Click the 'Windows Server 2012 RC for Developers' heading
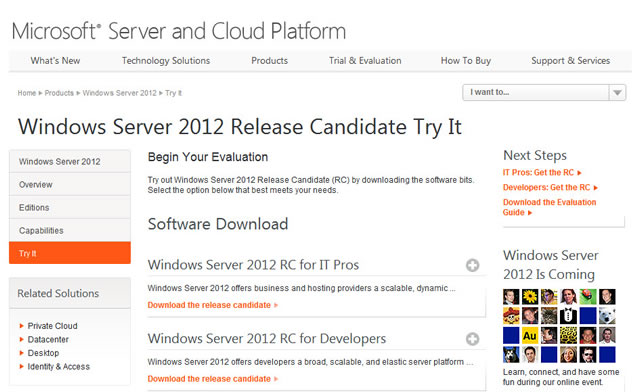Image resolution: width=640 pixels, height=392 pixels. (x=267, y=339)
